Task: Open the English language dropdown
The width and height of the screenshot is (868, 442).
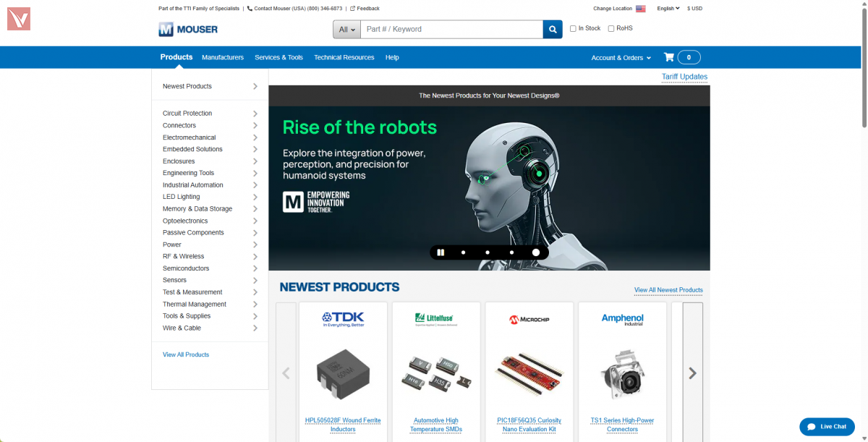Action: click(x=668, y=9)
